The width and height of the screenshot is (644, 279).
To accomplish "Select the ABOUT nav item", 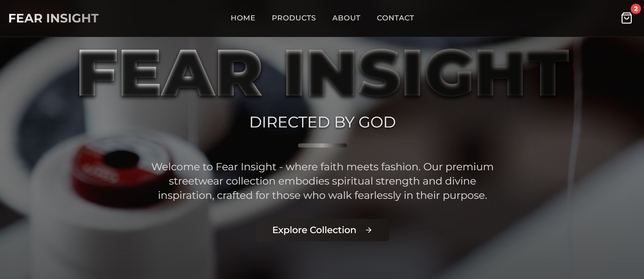I will (x=346, y=18).
